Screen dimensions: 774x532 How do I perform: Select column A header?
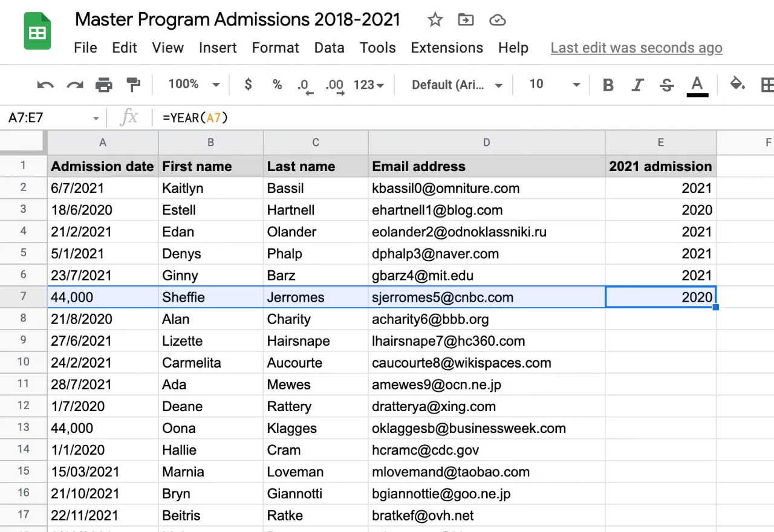pyautogui.click(x=103, y=143)
